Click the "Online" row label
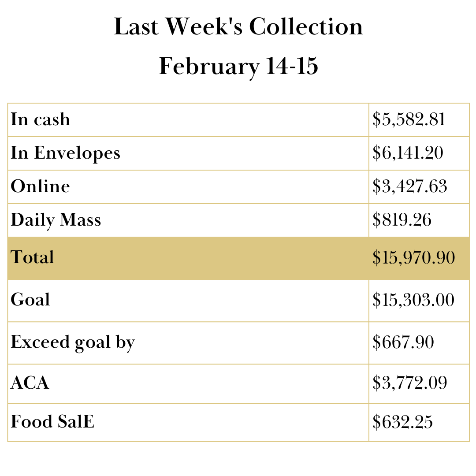This screenshot has width=476, height=476. coord(41,186)
